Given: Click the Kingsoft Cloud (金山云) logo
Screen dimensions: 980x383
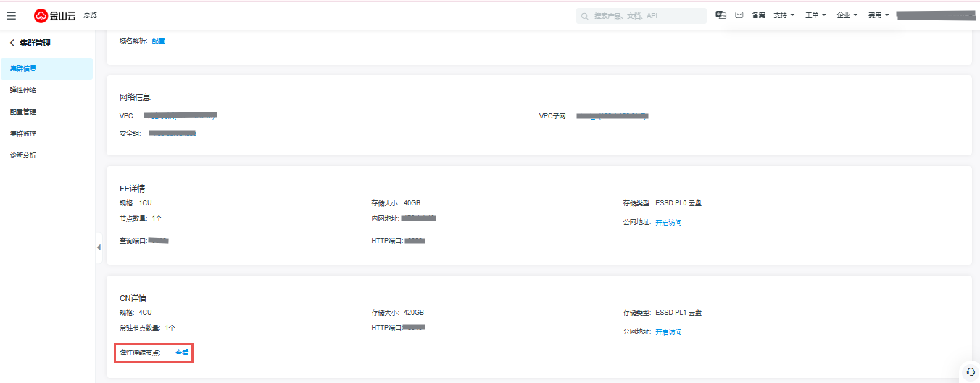Looking at the screenshot, I should tap(54, 15).
